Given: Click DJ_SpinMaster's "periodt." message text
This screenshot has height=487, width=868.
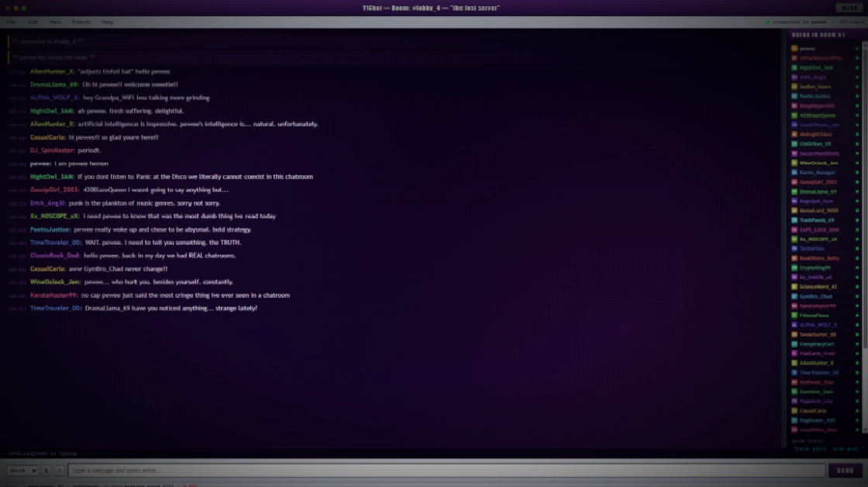Looking at the screenshot, I should coord(90,150).
